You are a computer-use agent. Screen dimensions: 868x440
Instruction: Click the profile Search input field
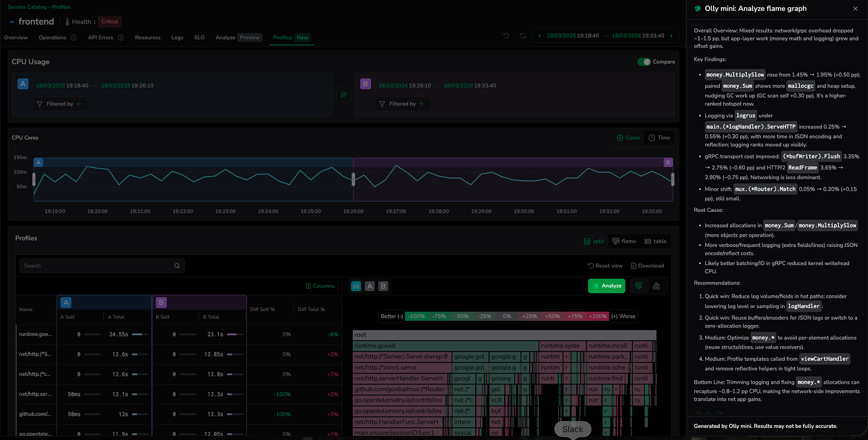point(97,266)
